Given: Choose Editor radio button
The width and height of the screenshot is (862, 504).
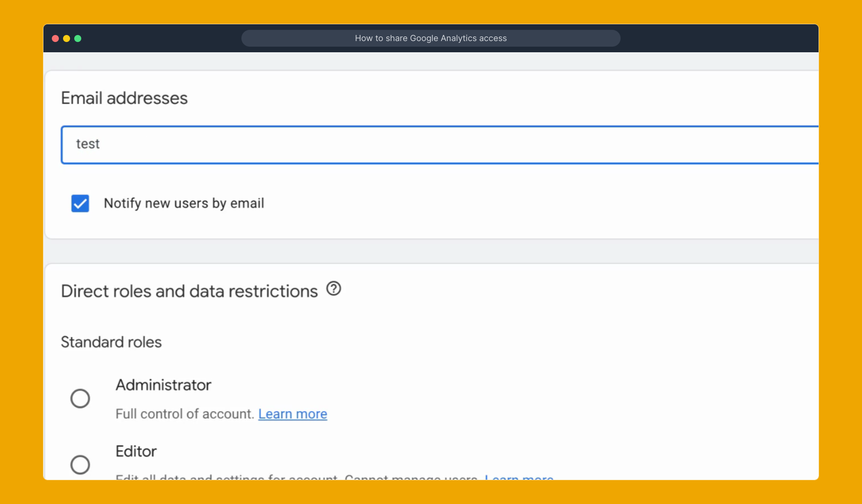Looking at the screenshot, I should 80,464.
